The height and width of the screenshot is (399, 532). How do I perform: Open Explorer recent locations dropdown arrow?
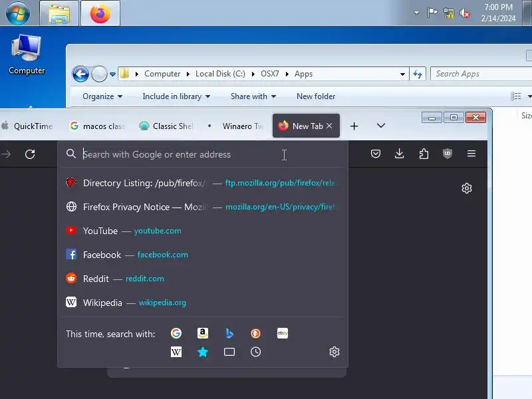112,74
